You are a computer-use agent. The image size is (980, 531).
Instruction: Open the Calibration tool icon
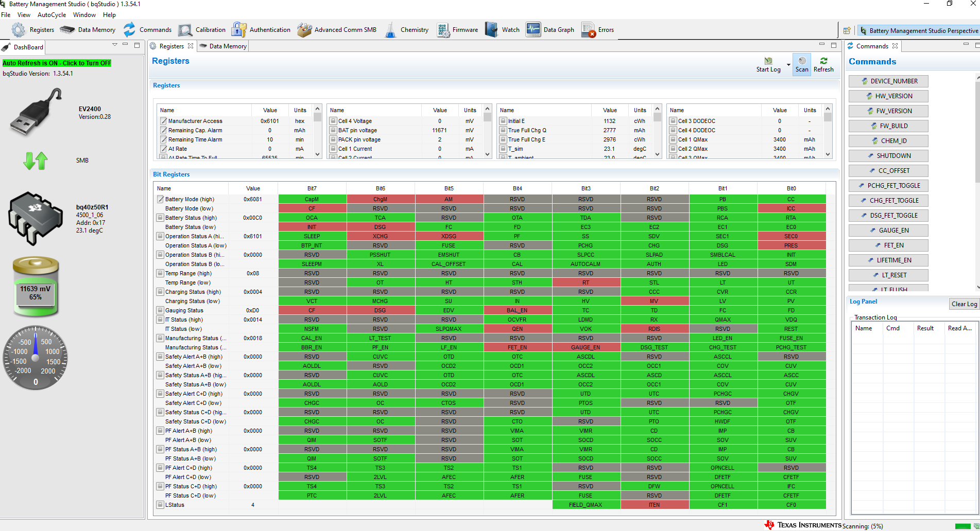coord(185,30)
